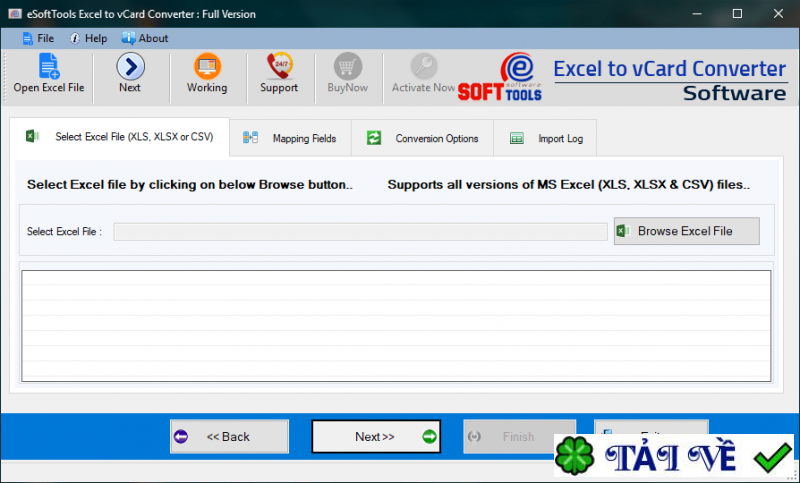This screenshot has height=483, width=800.
Task: Open the Help menu
Action: [88, 38]
